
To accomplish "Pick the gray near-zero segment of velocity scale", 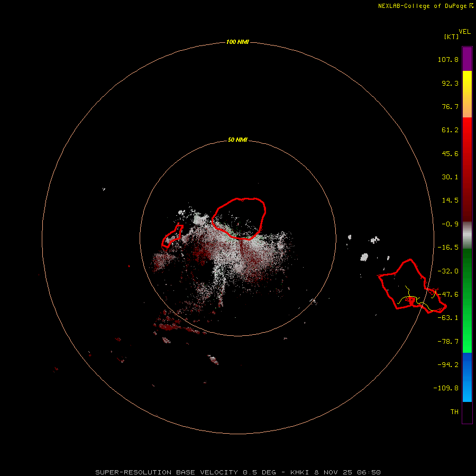I will (467, 235).
